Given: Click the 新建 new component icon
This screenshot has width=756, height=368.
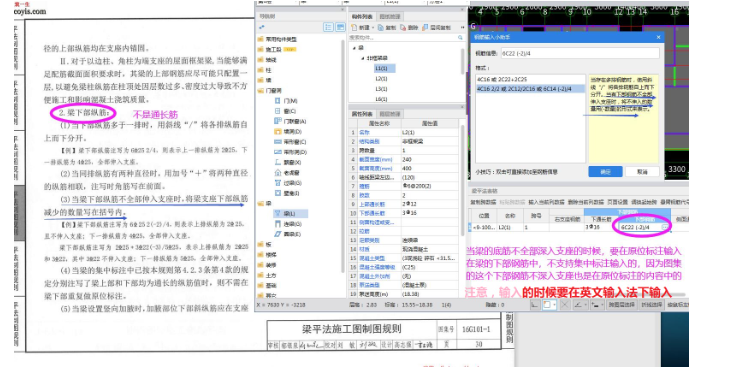Looking at the screenshot, I should point(353,27).
